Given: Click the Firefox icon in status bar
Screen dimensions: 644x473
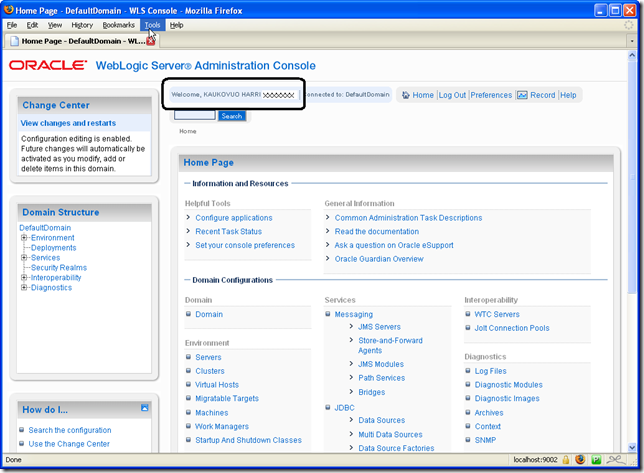Looking at the screenshot, I should (x=580, y=459).
